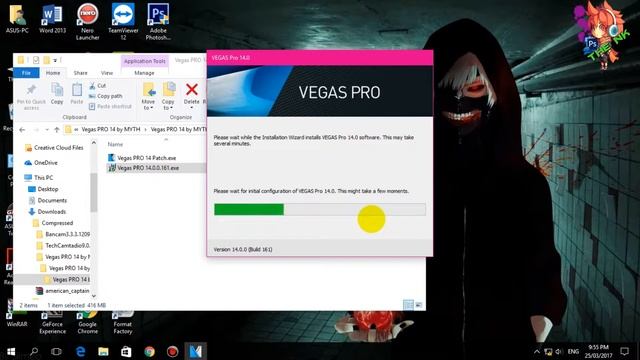Click the Vegas installer taskbar icon
640x360 pixels.
point(196,351)
